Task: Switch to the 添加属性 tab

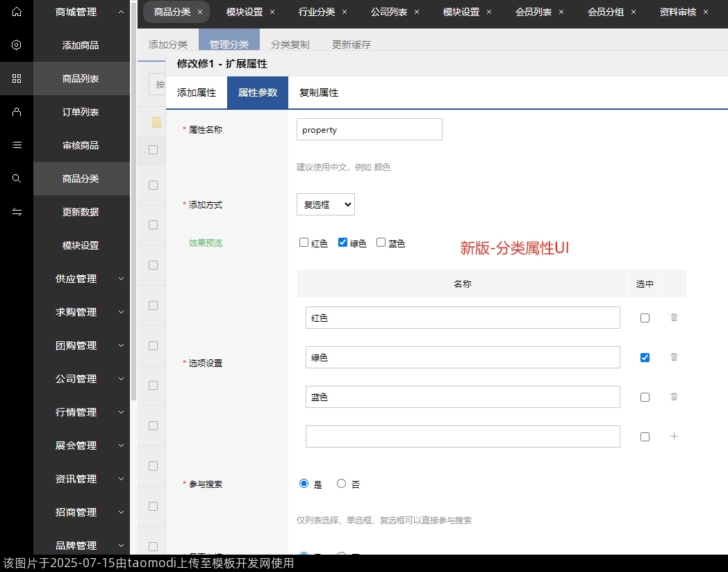Action: pyautogui.click(x=197, y=92)
